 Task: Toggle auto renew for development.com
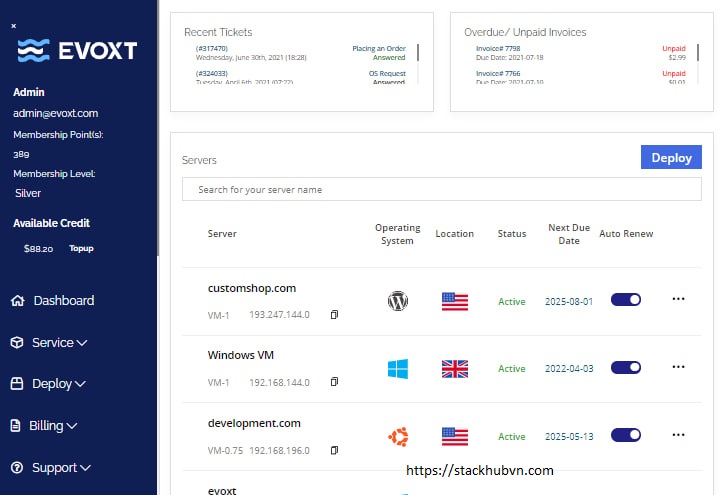[626, 435]
